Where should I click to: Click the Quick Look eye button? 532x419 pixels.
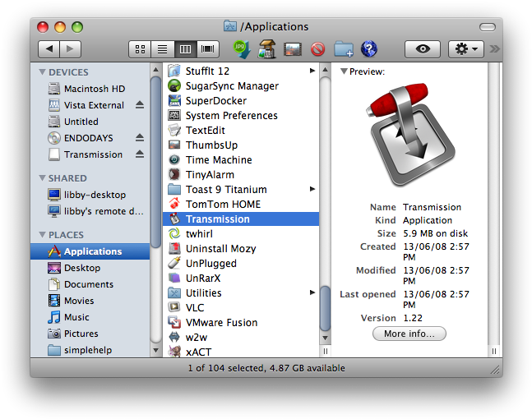pos(423,49)
